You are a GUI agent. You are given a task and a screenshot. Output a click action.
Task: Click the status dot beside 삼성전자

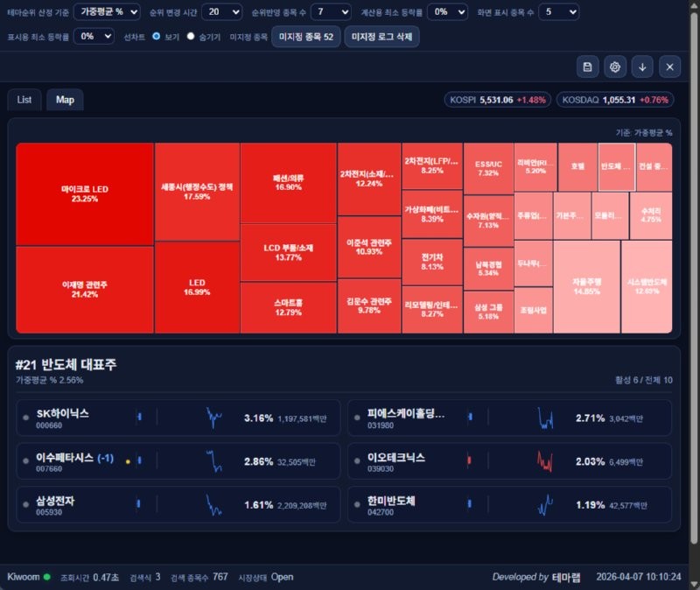pyautogui.click(x=26, y=505)
